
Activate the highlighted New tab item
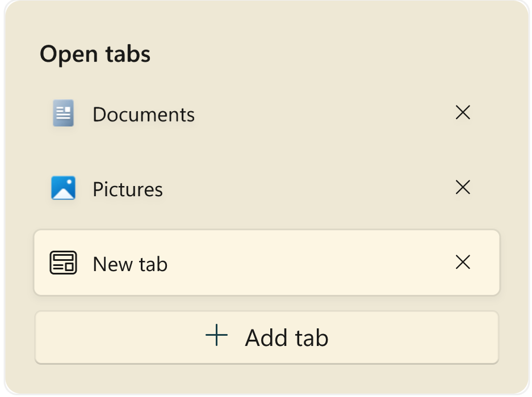[x=130, y=264]
